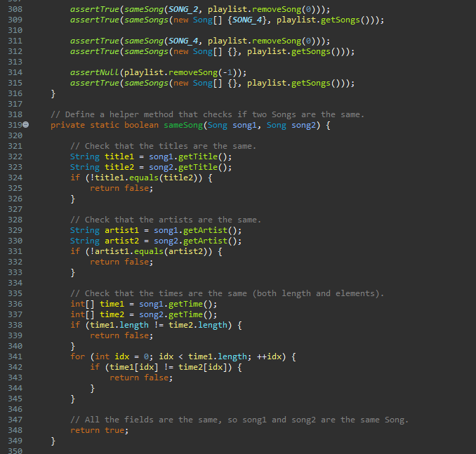Click 'time2[idx]' on line 342
The height and width of the screenshot is (454, 476).
point(202,367)
